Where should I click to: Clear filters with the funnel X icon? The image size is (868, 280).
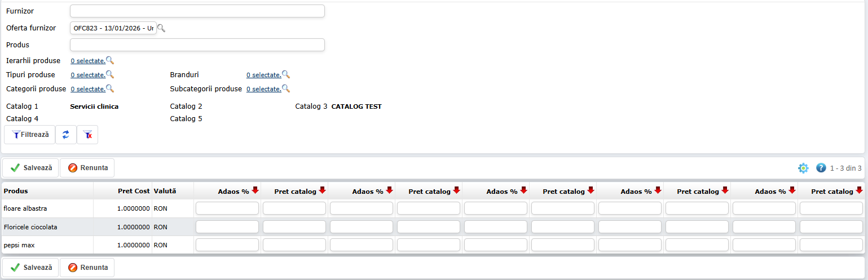pyautogui.click(x=87, y=135)
